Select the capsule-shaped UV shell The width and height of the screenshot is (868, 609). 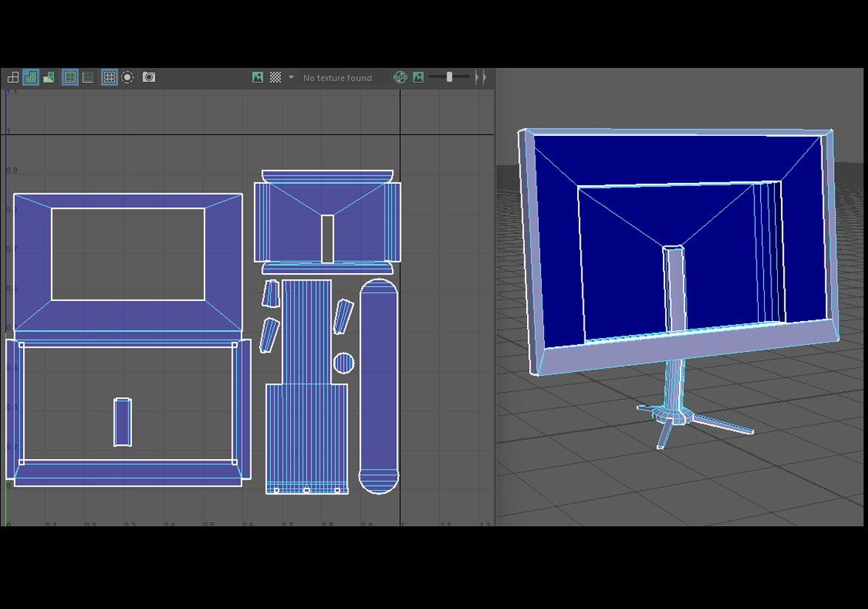point(379,384)
